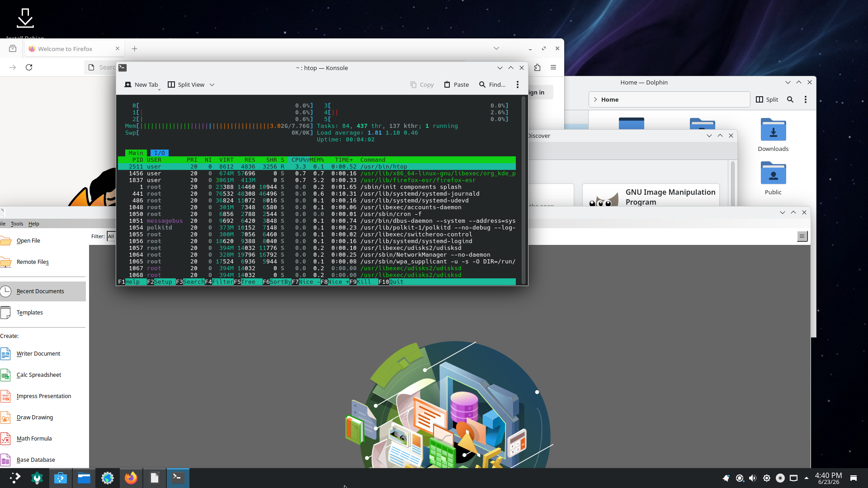
Task: Click the Install Debian desktop icon
Action: click(25, 23)
